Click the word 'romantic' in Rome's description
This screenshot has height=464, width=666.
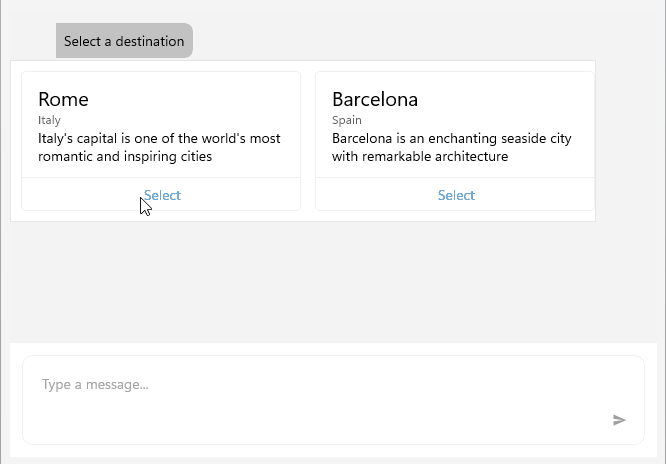coord(65,156)
